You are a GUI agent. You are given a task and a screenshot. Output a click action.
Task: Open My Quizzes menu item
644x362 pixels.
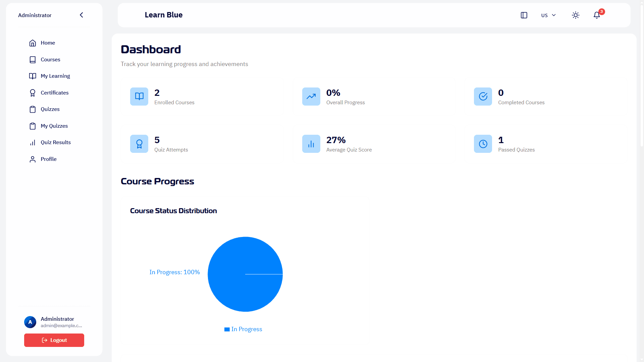pos(54,126)
